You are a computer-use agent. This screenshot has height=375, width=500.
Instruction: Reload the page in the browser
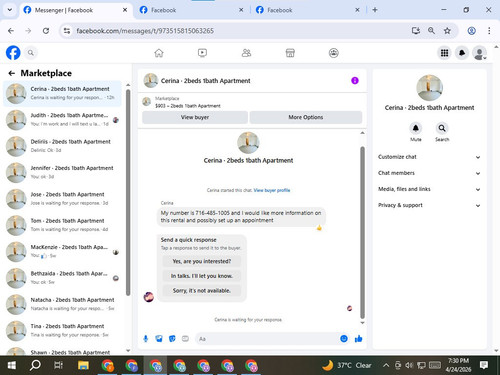coord(46,31)
